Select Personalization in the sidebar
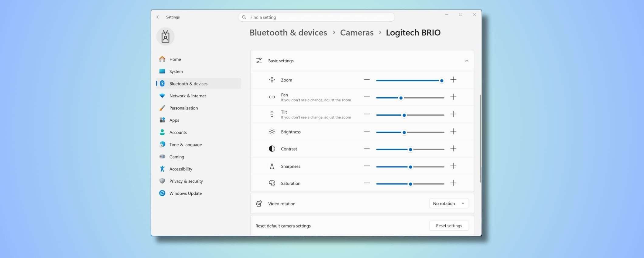644x258 pixels. pos(183,108)
